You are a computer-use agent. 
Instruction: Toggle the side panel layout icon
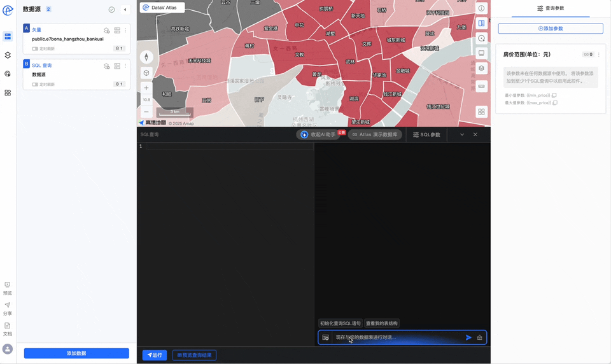pos(482,24)
